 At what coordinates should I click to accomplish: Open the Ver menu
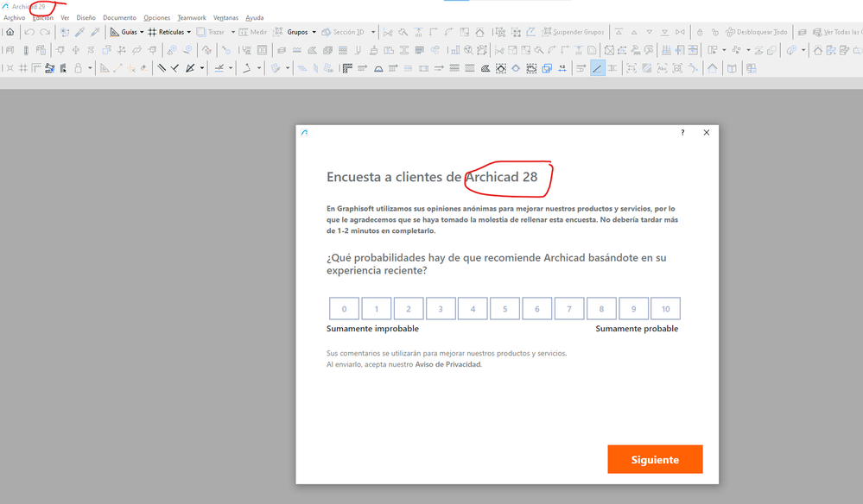coord(65,17)
